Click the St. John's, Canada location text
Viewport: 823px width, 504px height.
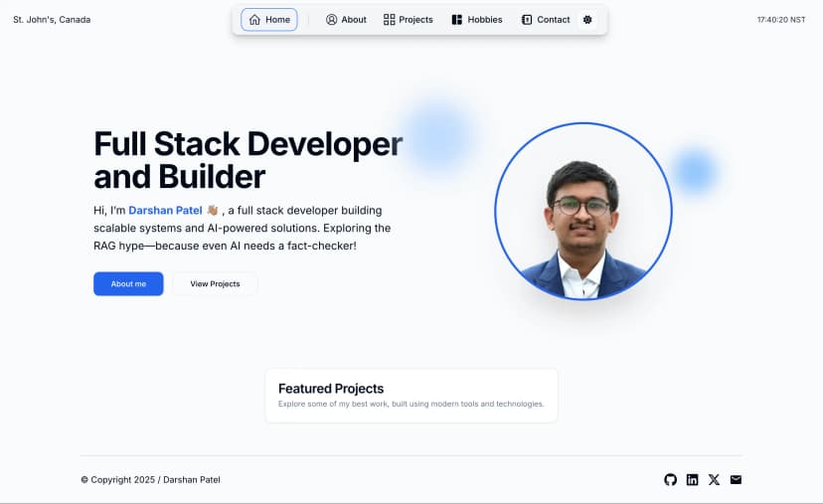(x=52, y=20)
